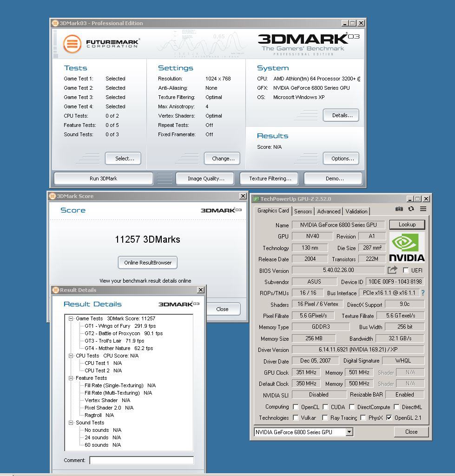Click the Bus Interface question mark
The height and width of the screenshot is (476, 455).
tap(423, 293)
